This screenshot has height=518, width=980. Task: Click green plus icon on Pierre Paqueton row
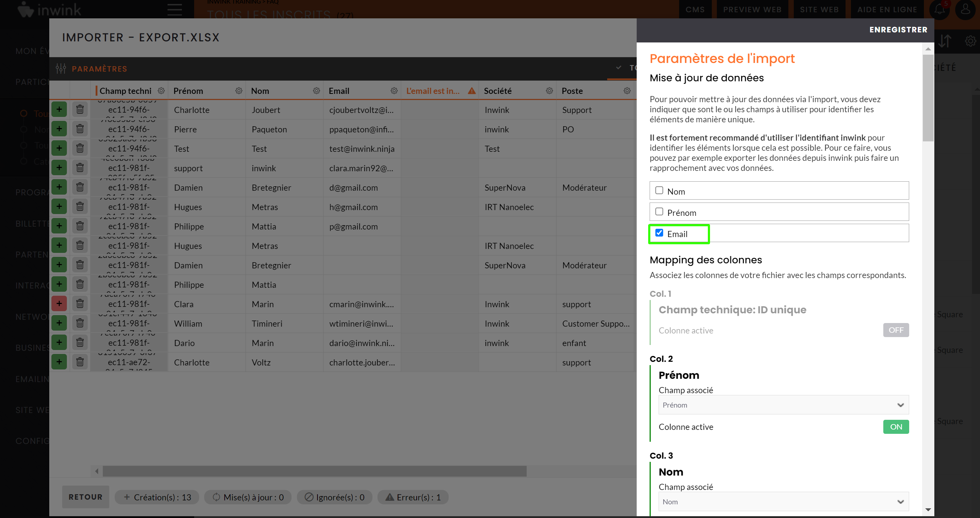(x=59, y=129)
